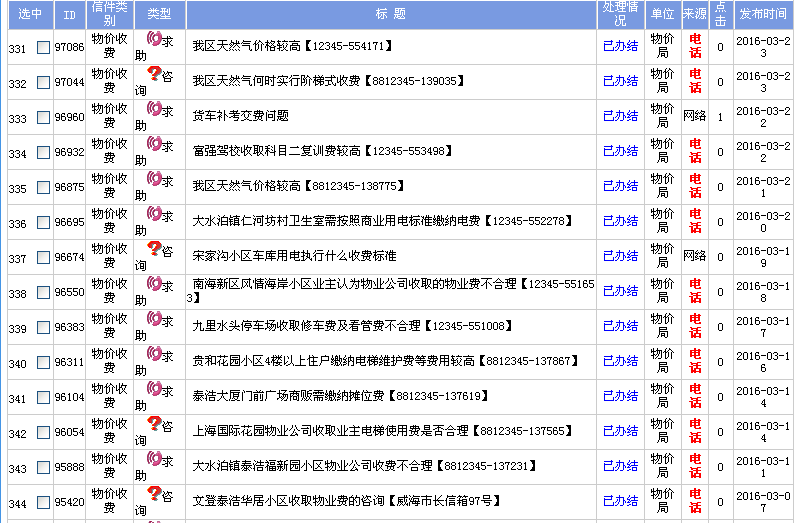Open the 货车补考交费问题 entry
The width and height of the screenshot is (797, 523).
tap(240, 116)
